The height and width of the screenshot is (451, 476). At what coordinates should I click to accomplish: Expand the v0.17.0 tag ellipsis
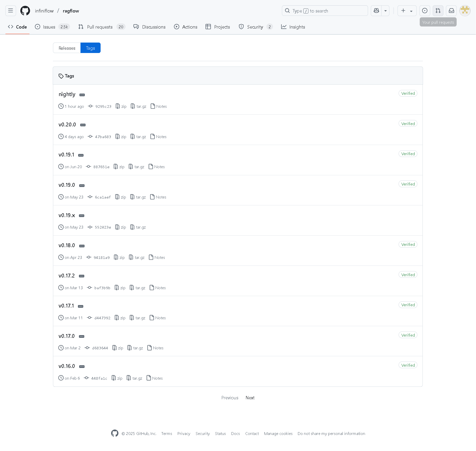[81, 336]
